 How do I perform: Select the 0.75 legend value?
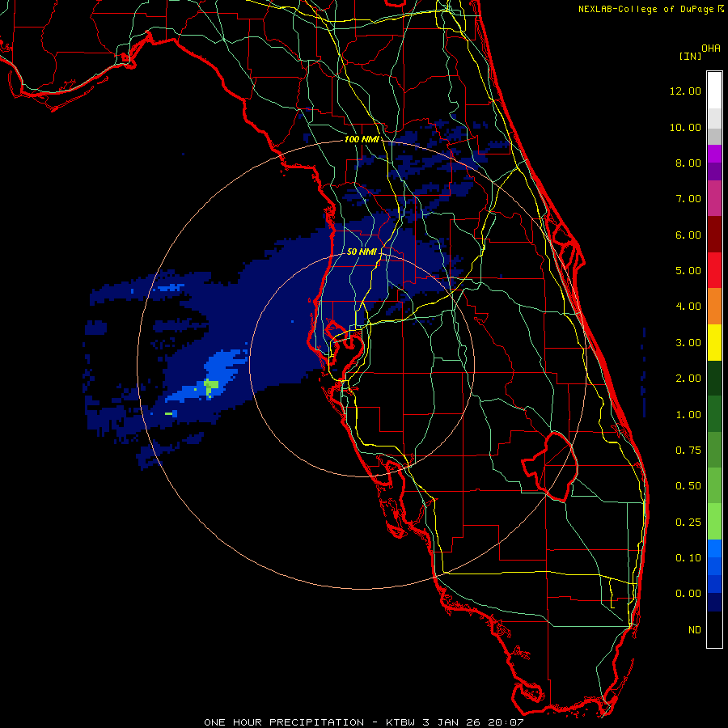688,451
